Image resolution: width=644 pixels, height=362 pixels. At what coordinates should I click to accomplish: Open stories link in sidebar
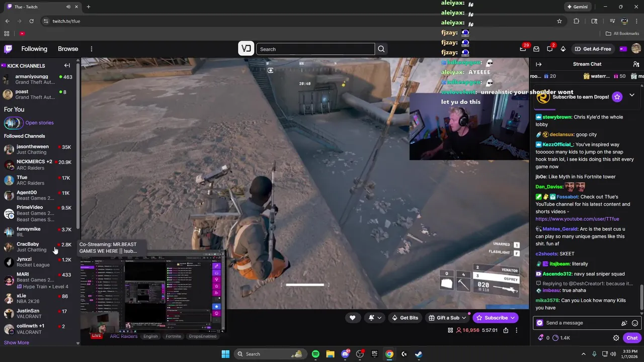point(39,123)
